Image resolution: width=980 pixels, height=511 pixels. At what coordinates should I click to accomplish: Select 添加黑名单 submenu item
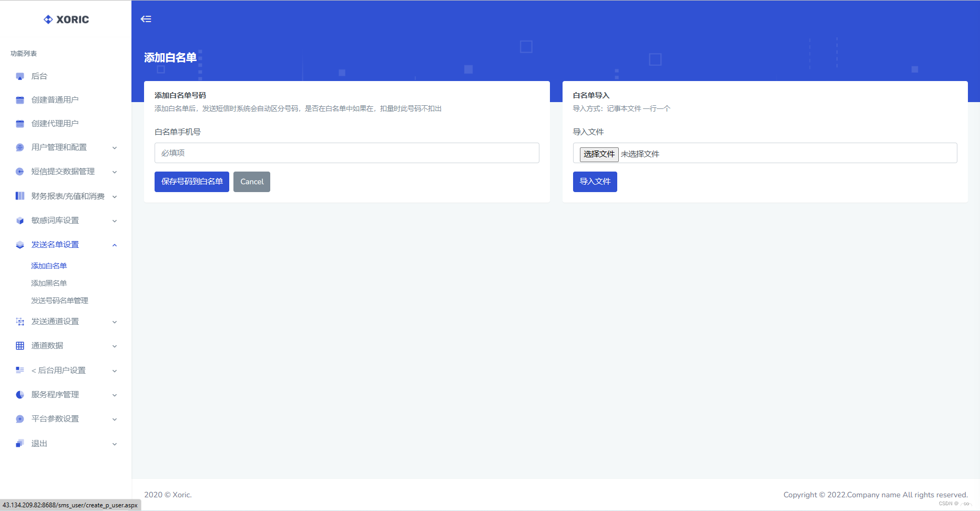point(49,283)
